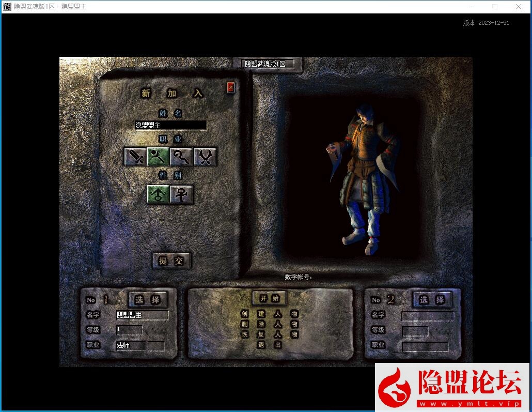The width and height of the screenshot is (532, 412).
Task: Select character slot No 1 with 选择
Action: 148,299
